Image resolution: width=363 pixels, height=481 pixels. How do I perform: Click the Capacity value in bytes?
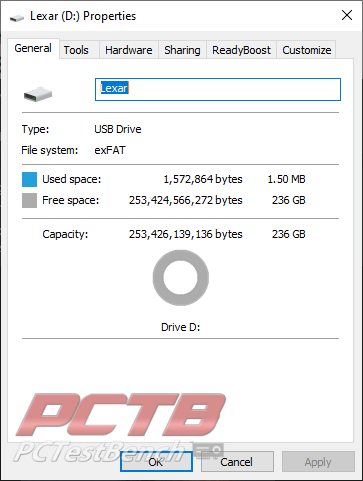186,234
